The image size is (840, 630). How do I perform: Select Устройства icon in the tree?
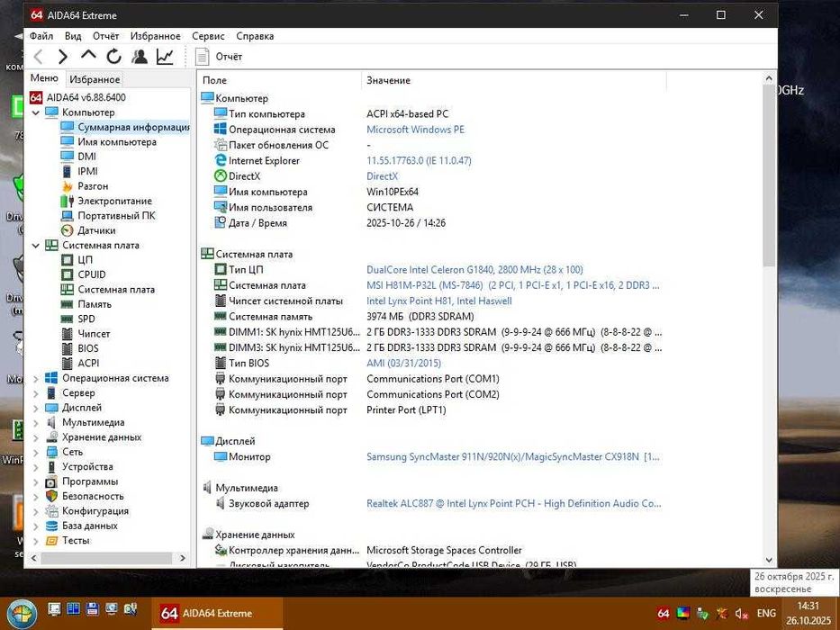tap(51, 466)
